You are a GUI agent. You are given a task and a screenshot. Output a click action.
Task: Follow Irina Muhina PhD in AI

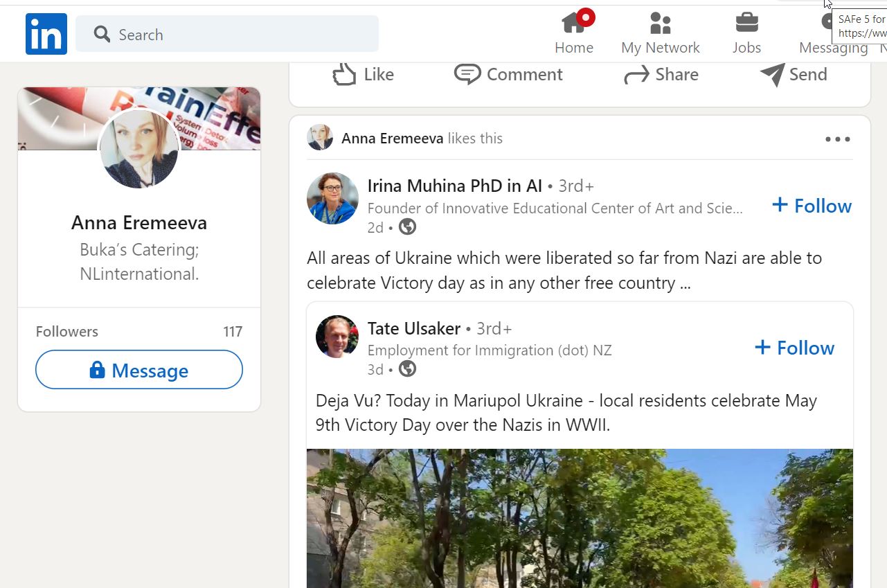(812, 206)
